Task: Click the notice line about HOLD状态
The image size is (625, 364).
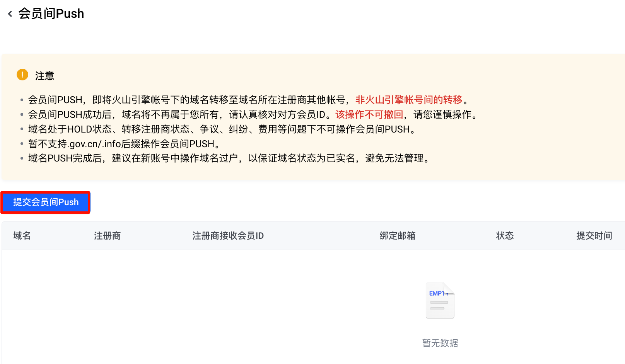Action: coord(222,129)
